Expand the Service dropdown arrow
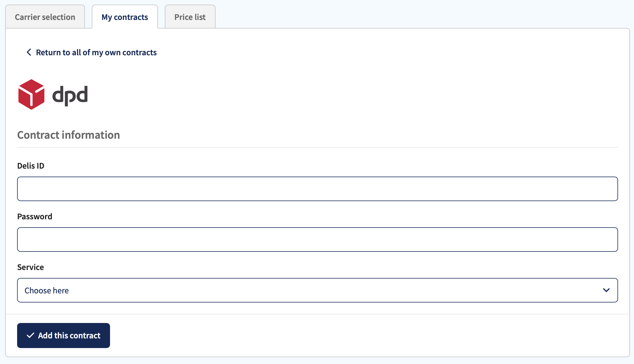634x364 pixels. coord(606,290)
